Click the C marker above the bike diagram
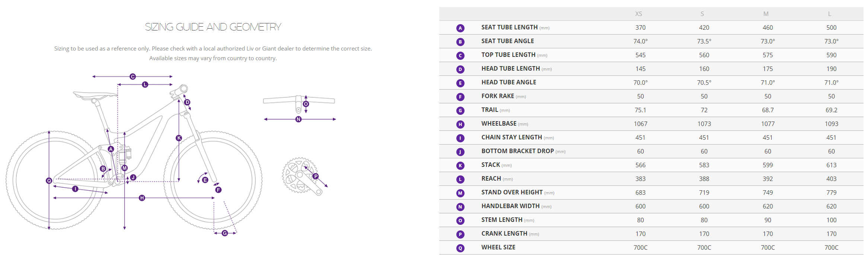Image resolution: width=868 pixels, height=262 pixels. (133, 77)
